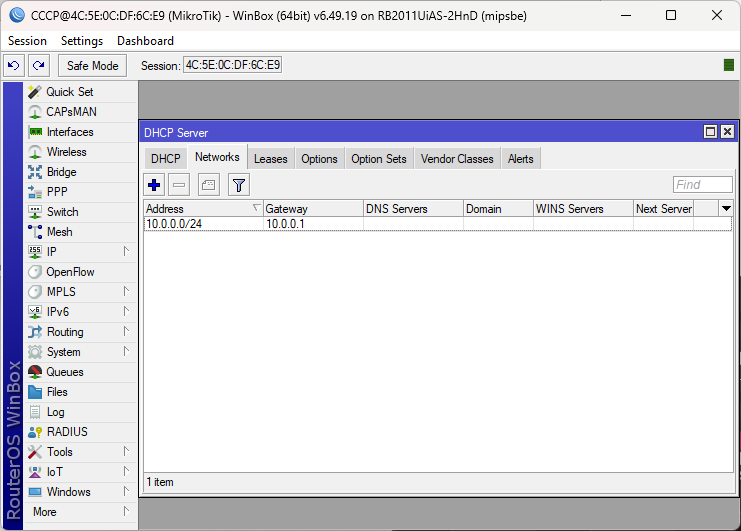Screen dimensions: 741x531
Task: Close the DHCP Server inner window
Action: point(727,131)
